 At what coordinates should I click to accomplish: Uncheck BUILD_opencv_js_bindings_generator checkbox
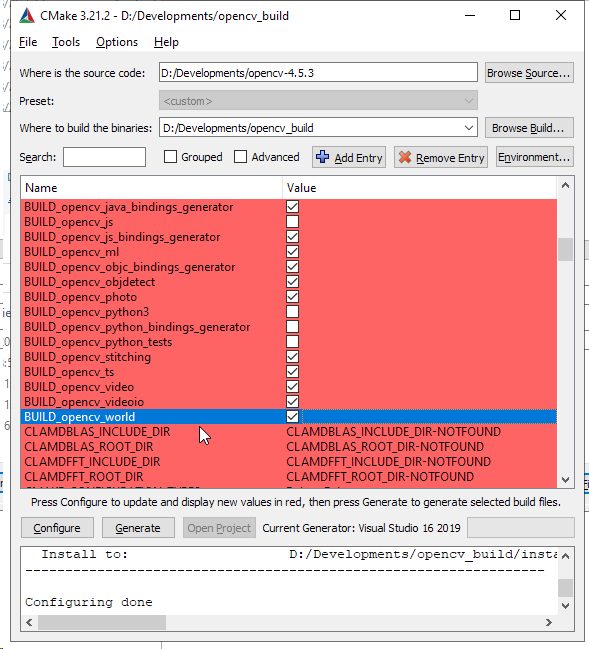pos(292,237)
